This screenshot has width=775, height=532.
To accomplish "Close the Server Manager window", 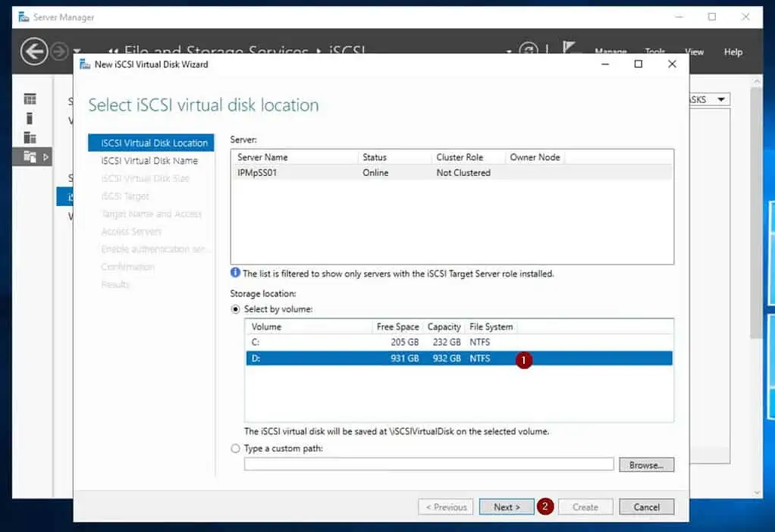I will pos(745,17).
